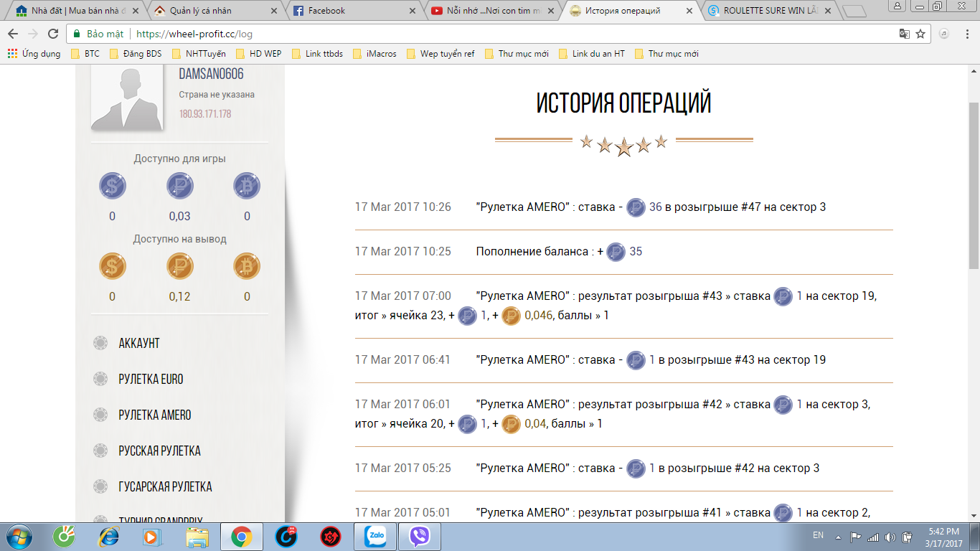Go back to the previous page
Screen dimensions: 980x551
click(13, 34)
